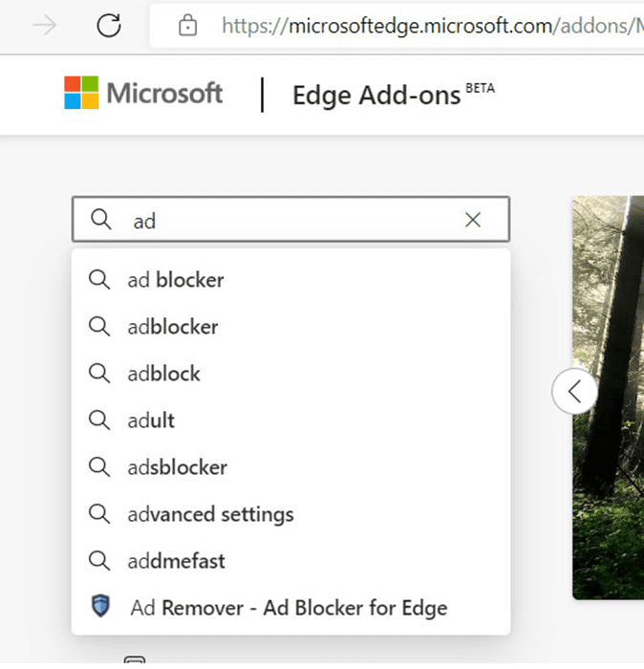Click the lock icon for site information
The height and width of the screenshot is (669, 644).
[189, 27]
